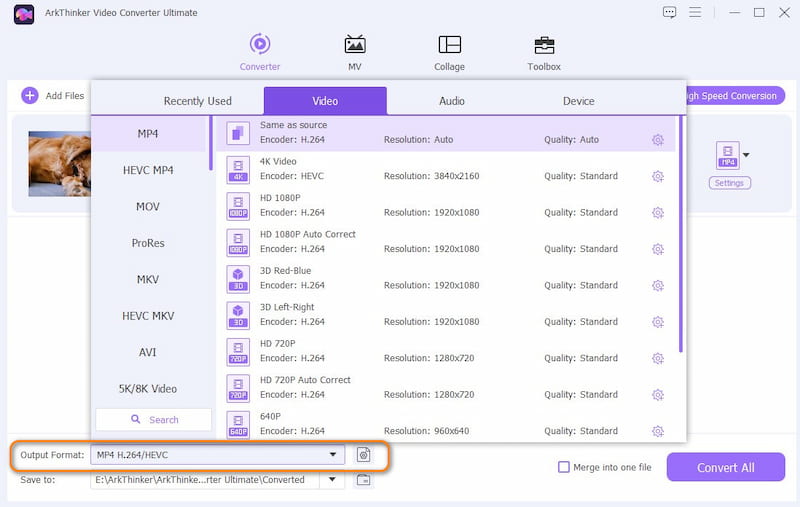This screenshot has width=800, height=507.
Task: Click the dog video thumbnail
Action: tap(60, 164)
